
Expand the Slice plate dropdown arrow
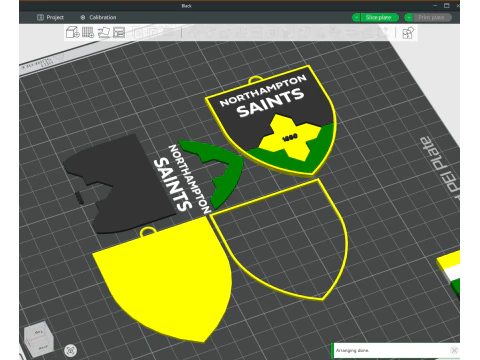356,17
